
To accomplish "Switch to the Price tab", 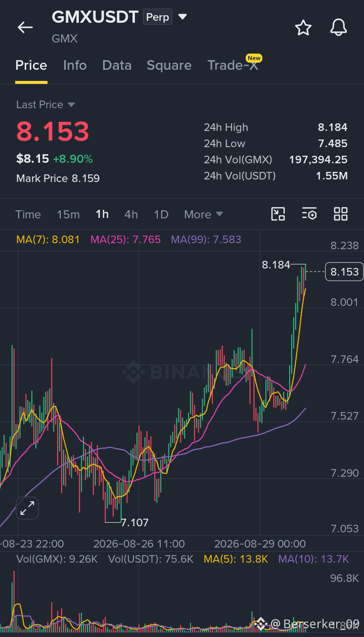I will (31, 65).
